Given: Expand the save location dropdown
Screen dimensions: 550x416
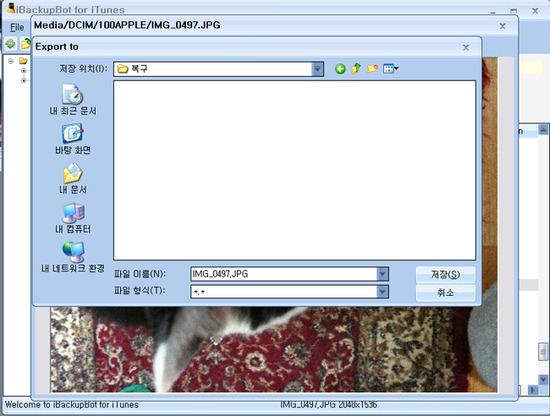Looking at the screenshot, I should [317, 69].
